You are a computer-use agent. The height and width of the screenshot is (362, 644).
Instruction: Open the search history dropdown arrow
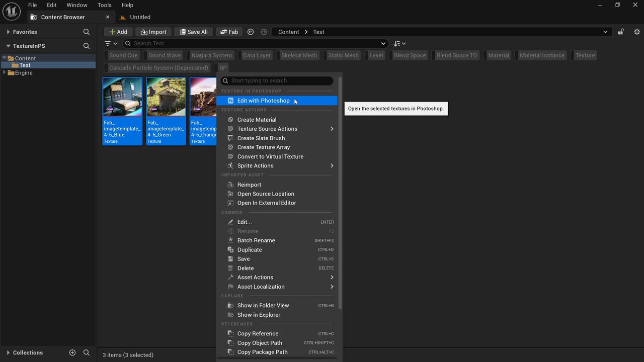(383, 44)
